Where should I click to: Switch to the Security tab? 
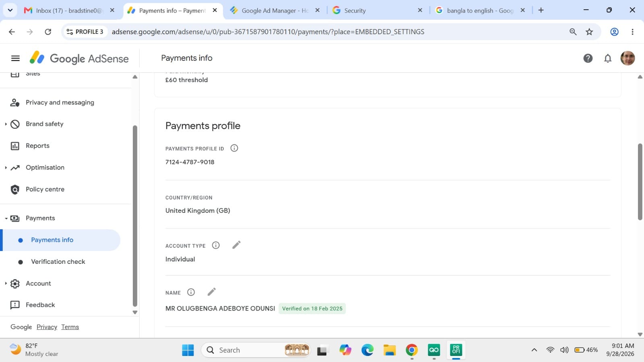coord(378,10)
